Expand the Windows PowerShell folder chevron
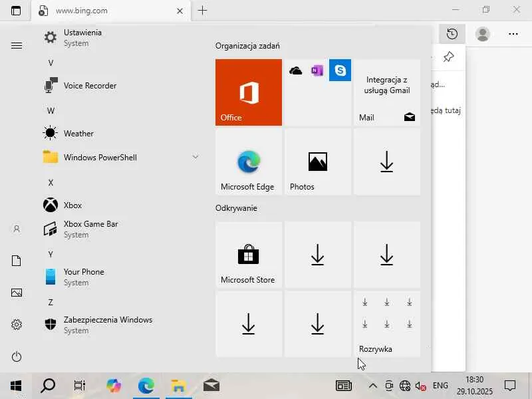 [195, 157]
